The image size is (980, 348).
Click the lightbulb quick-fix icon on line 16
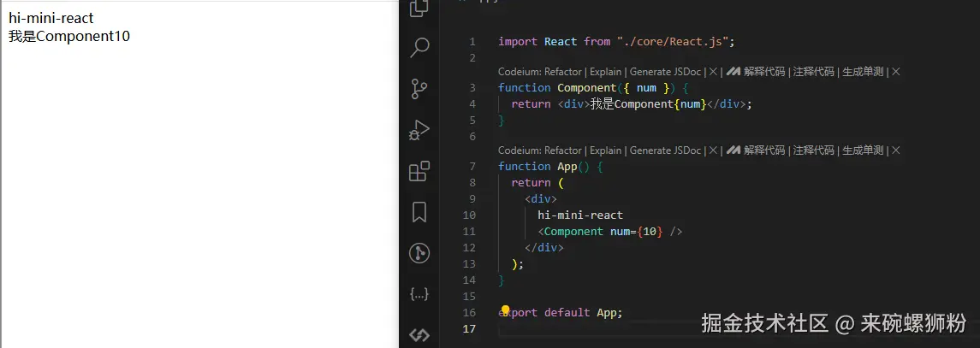506,311
